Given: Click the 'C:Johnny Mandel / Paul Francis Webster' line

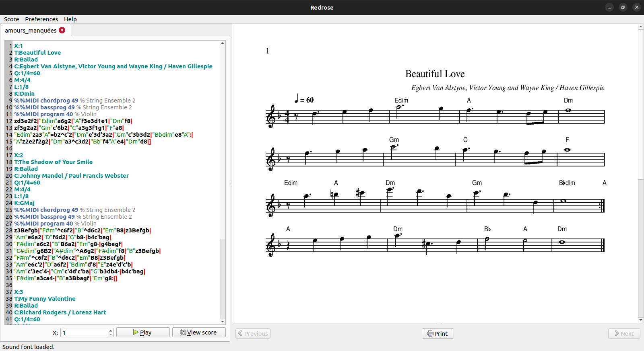Looking at the screenshot, I should 72,176.
